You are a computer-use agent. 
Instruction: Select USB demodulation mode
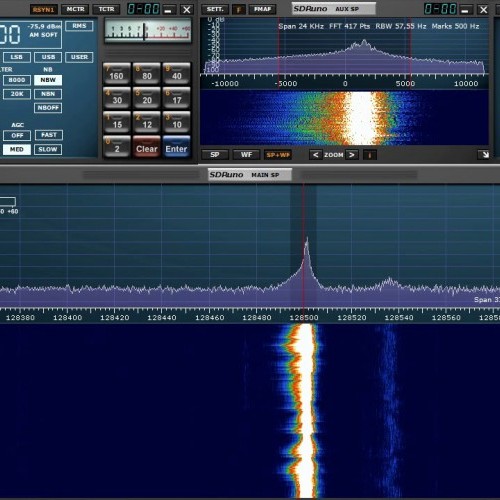click(x=48, y=57)
